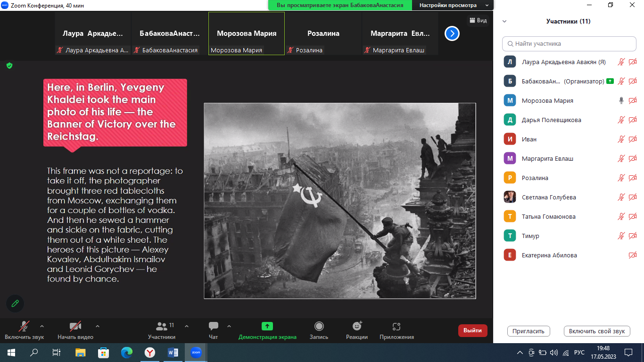This screenshot has width=644, height=362.
Task: Click Демонстрация экрана share icon
Action: click(267, 326)
